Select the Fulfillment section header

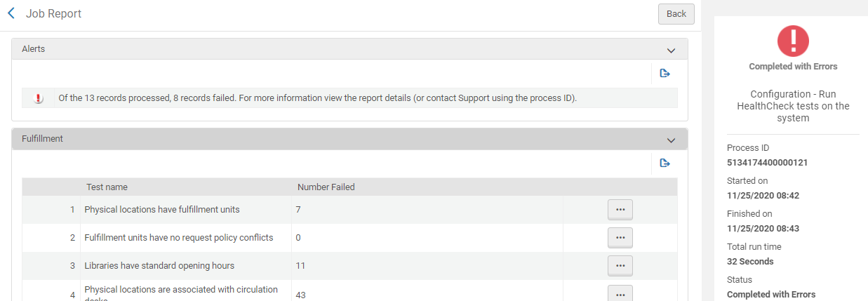pyautogui.click(x=42, y=139)
